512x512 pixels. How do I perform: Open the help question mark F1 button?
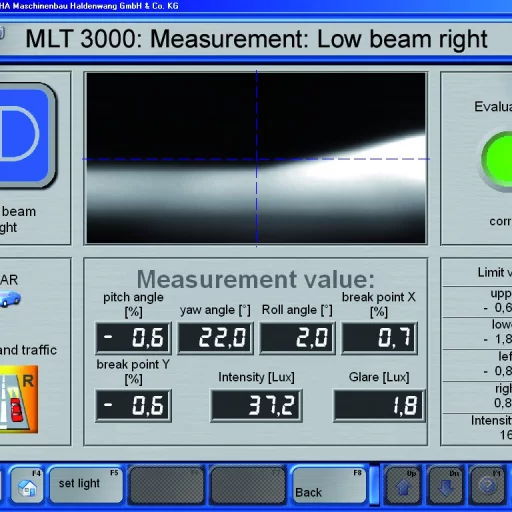coord(487,485)
